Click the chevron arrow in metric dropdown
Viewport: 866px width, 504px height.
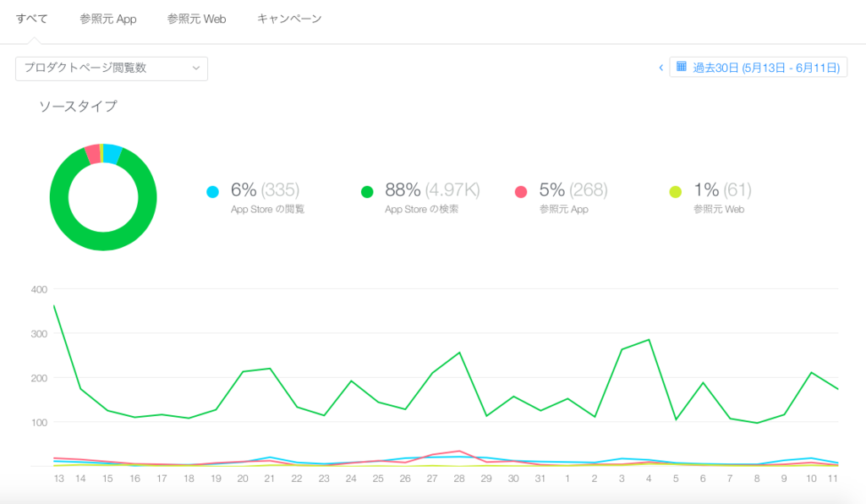point(195,68)
